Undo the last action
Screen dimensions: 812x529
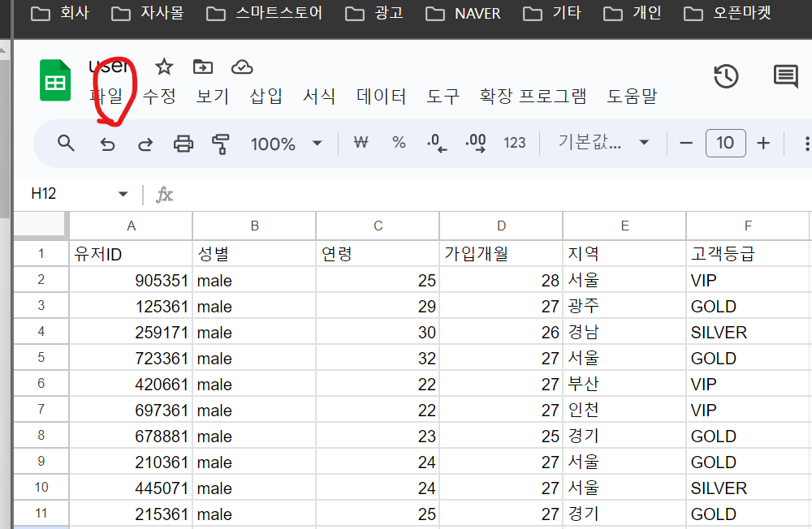pyautogui.click(x=107, y=144)
